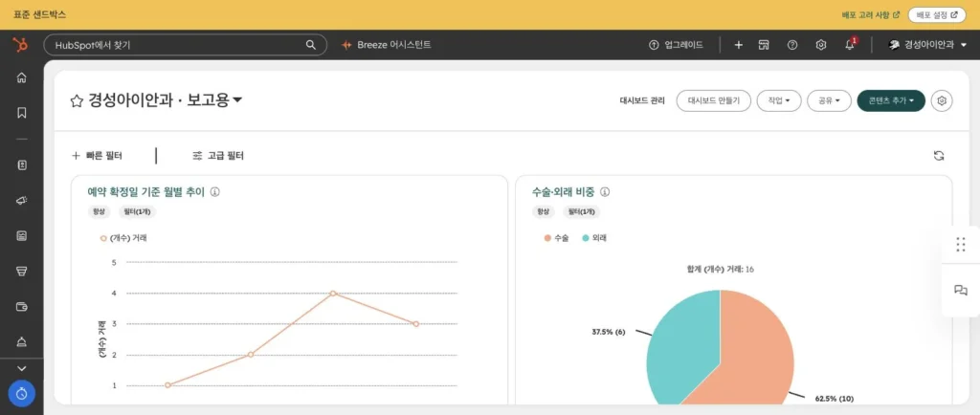This screenshot has width=980, height=415.
Task: Click the 37.5% (6) pie label
Action: (609, 332)
